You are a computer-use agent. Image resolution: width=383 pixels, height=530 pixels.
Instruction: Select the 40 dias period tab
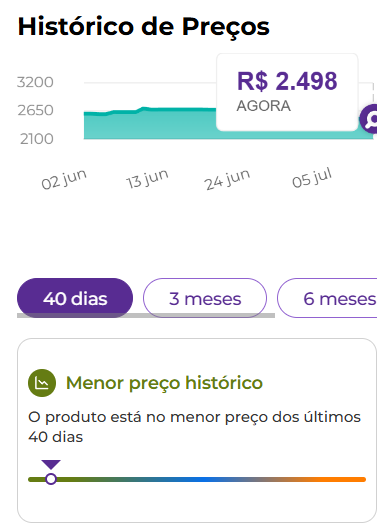[75, 298]
